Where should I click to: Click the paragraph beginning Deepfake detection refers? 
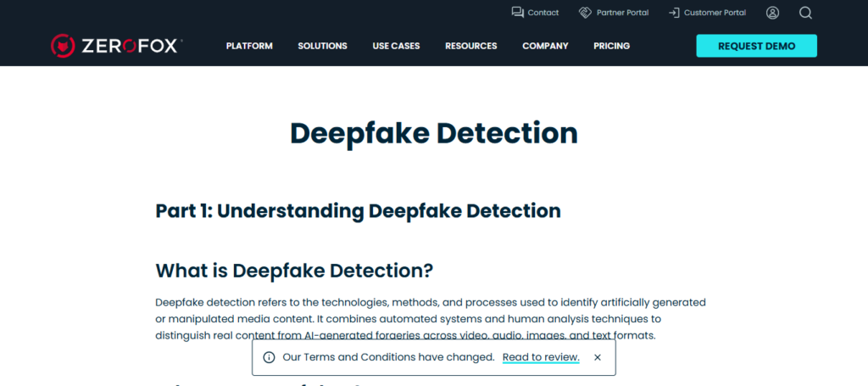(x=431, y=319)
